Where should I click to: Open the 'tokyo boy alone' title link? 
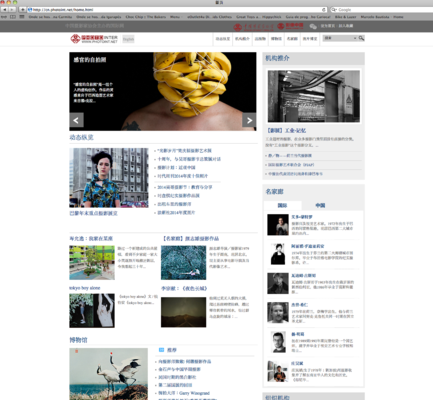click(x=85, y=288)
